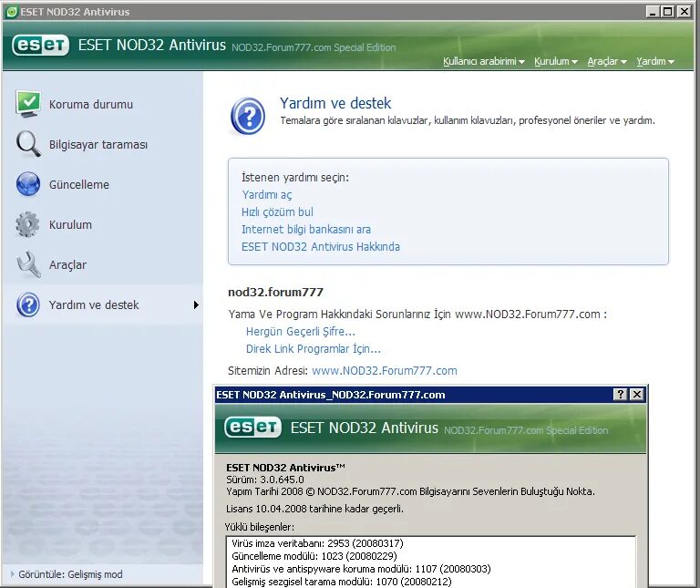Select Güncelleme in sidebar
This screenshot has height=588, width=700.
coord(79,184)
